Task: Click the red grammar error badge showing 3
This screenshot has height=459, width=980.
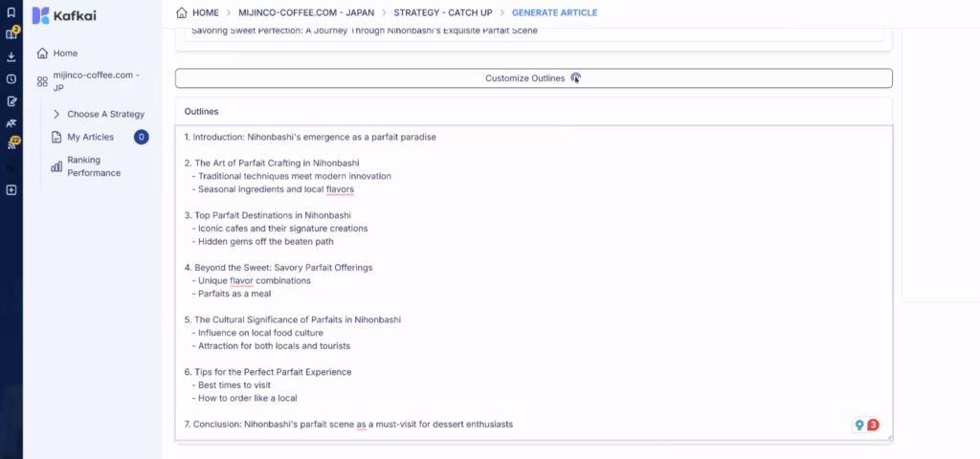Action: 873,426
